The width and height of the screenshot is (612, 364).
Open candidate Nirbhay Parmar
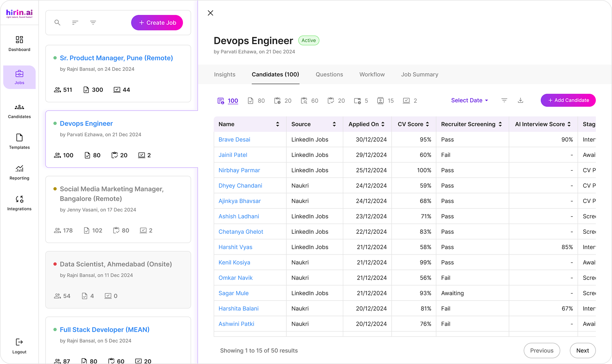(239, 170)
